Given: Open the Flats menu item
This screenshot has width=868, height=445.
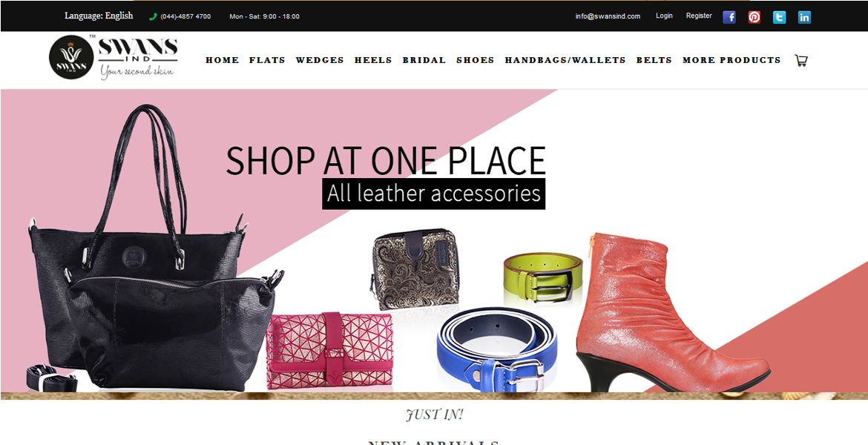Looking at the screenshot, I should coord(267,60).
